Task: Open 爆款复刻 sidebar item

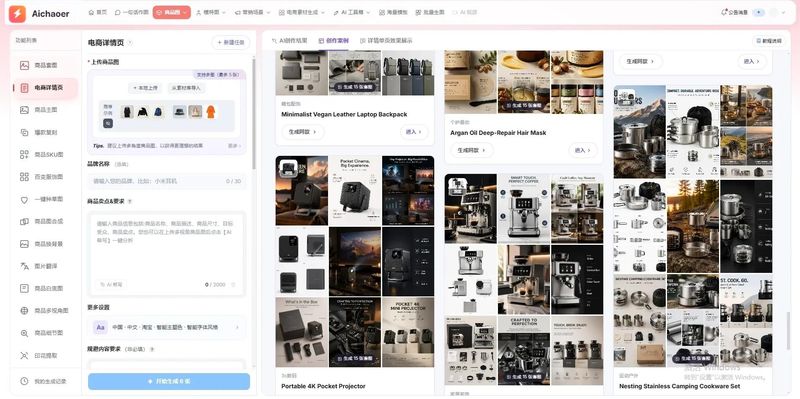Action: pyautogui.click(x=45, y=132)
